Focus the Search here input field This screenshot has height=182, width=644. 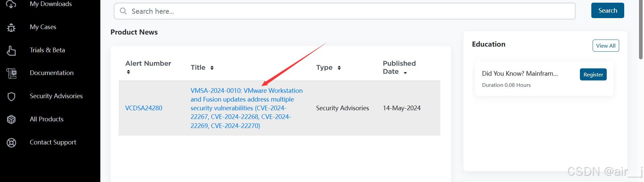point(345,11)
